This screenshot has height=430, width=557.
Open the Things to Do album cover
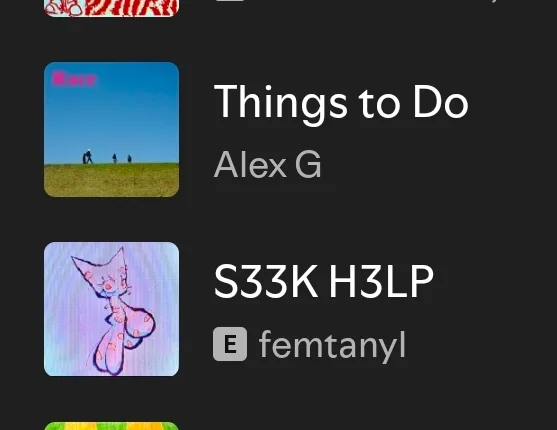pos(112,129)
